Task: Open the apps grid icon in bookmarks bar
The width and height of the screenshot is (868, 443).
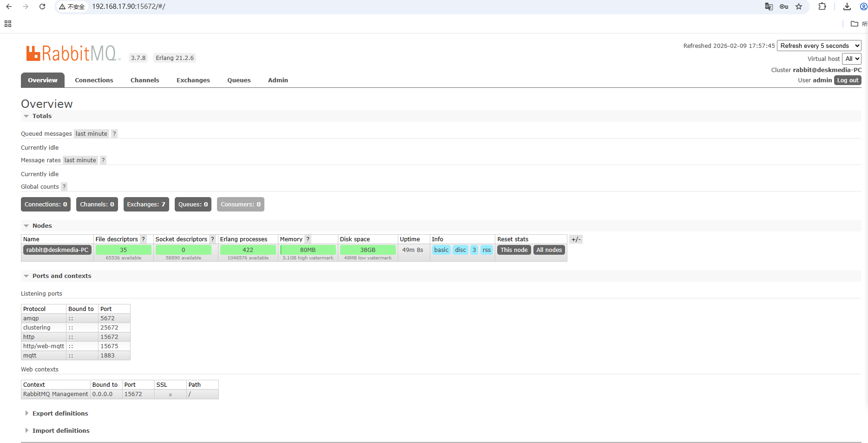Action: (x=8, y=24)
